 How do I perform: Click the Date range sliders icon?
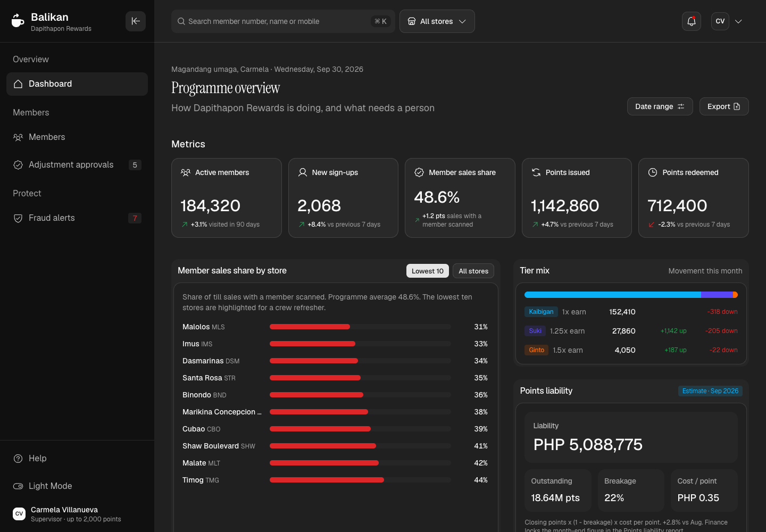[681, 106]
